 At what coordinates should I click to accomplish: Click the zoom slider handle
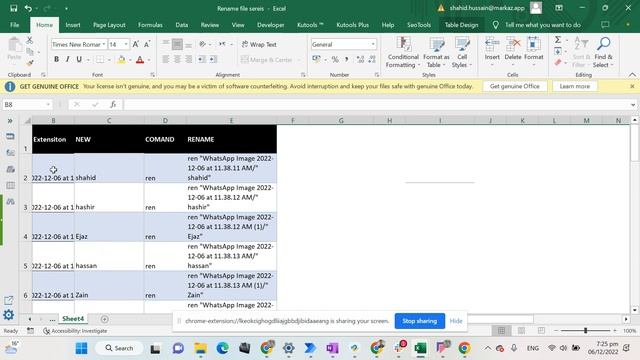pos(585,331)
